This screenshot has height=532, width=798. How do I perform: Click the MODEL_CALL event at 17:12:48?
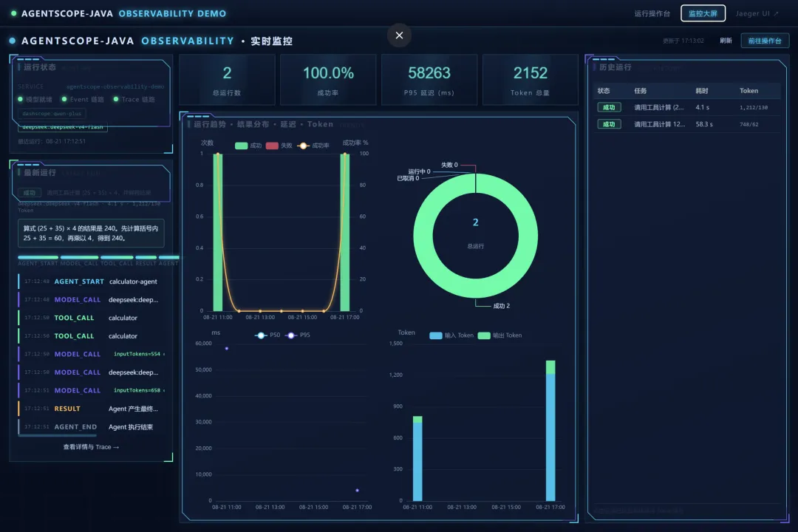coord(92,300)
